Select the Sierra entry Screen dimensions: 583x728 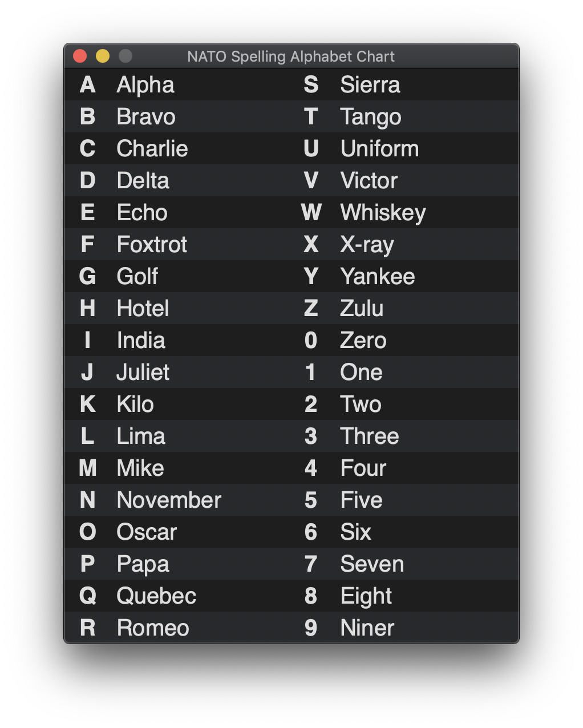[x=370, y=85]
